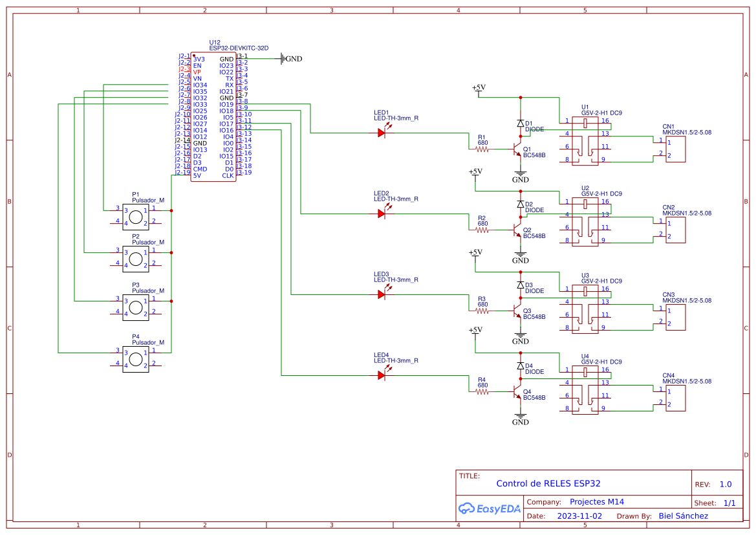Click the title text 'Control de RELES ESP32'
Image resolution: width=756 pixels, height=535 pixels.
pyautogui.click(x=548, y=483)
